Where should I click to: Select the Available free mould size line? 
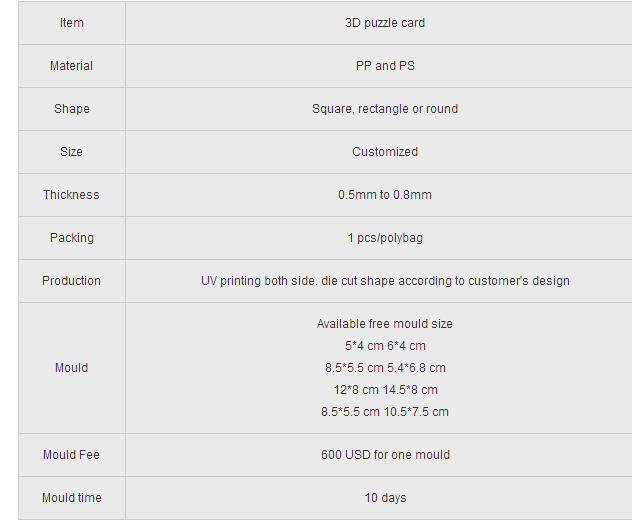(385, 324)
